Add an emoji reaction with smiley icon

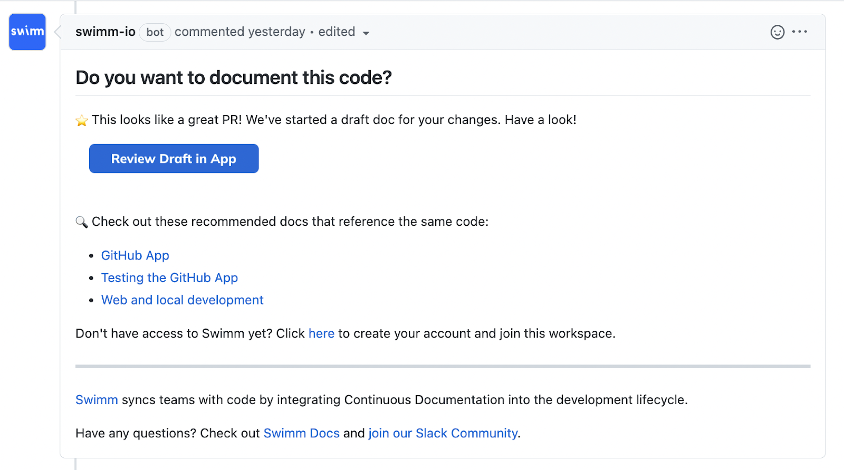[777, 32]
